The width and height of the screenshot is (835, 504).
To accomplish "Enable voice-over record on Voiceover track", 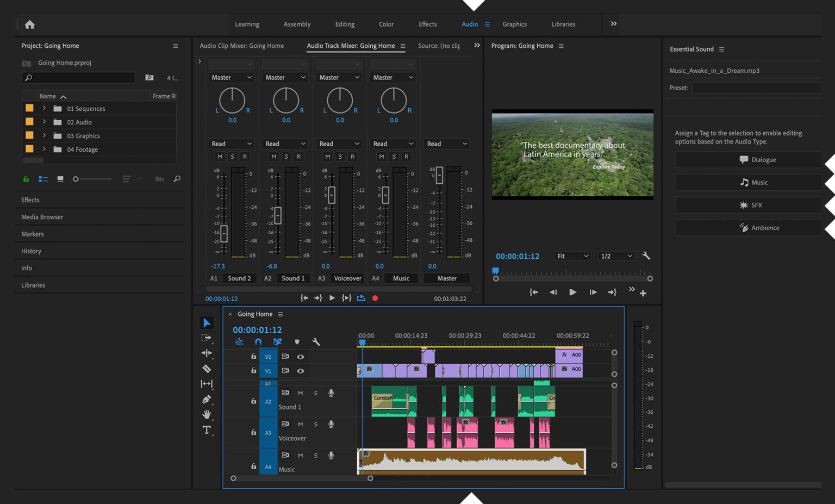I will pos(331,424).
